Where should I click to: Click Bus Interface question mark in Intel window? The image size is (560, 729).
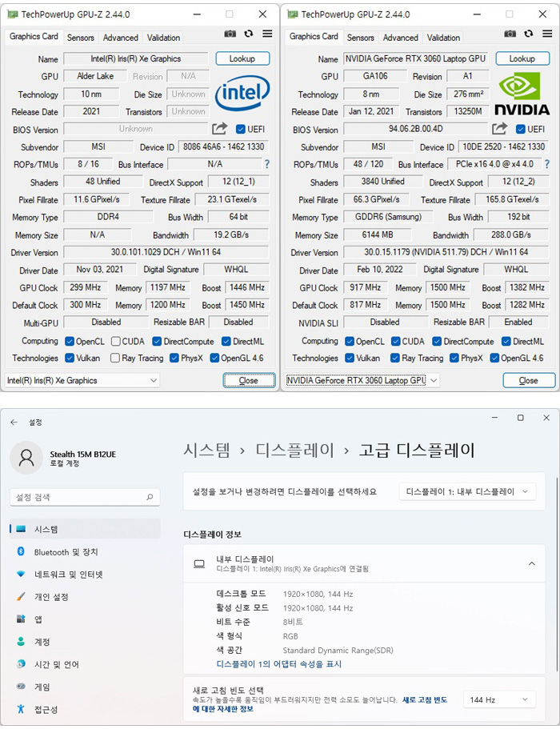coord(266,164)
